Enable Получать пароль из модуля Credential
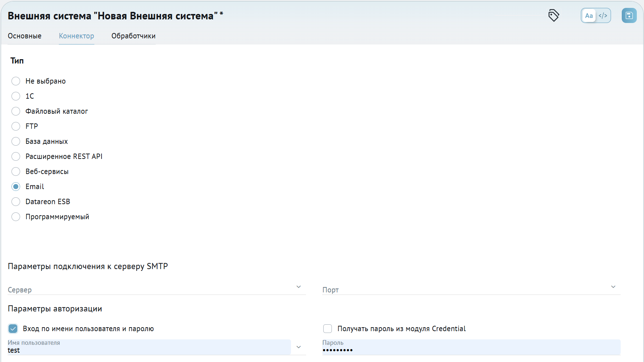This screenshot has height=362, width=644. [x=328, y=329]
